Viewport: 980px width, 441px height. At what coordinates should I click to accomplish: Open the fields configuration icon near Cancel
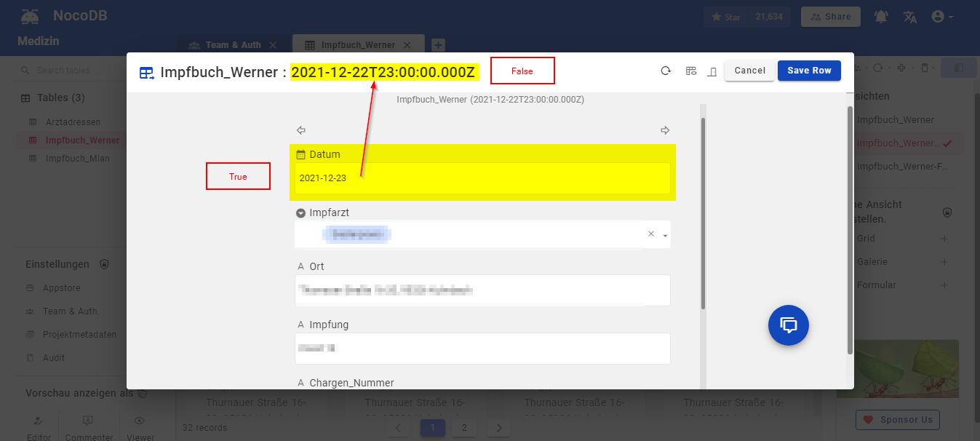(690, 71)
